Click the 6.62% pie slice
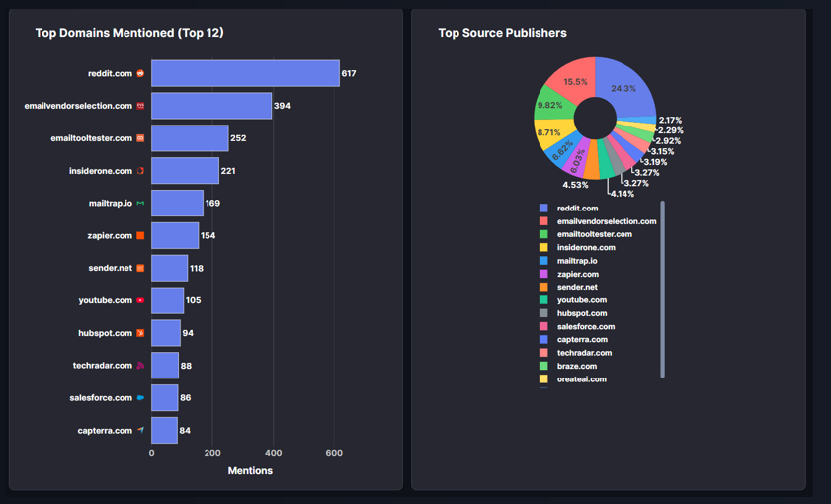 (564, 151)
